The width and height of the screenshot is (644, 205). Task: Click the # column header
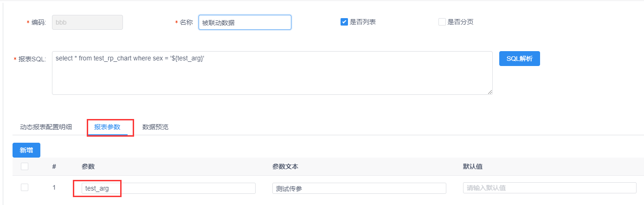(x=54, y=166)
